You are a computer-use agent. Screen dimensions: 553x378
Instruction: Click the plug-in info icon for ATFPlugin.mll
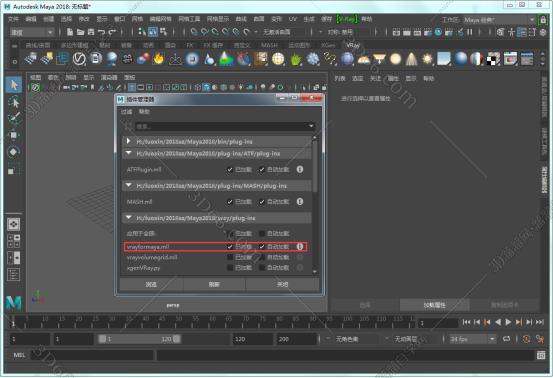click(300, 169)
